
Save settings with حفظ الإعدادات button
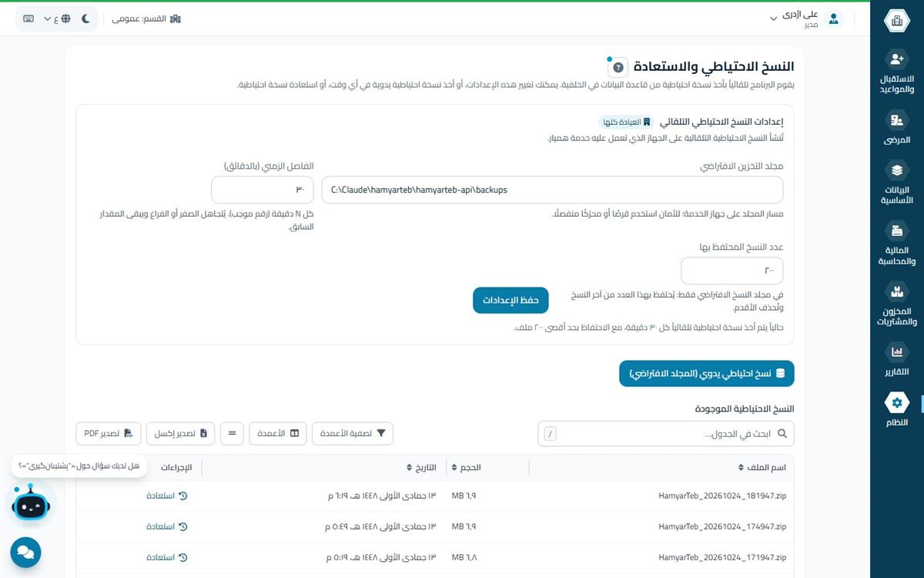point(511,300)
